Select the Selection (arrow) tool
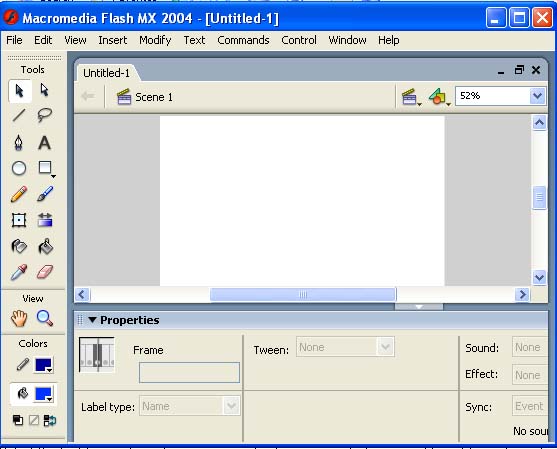Viewport: 557px width, 449px height. [x=20, y=91]
